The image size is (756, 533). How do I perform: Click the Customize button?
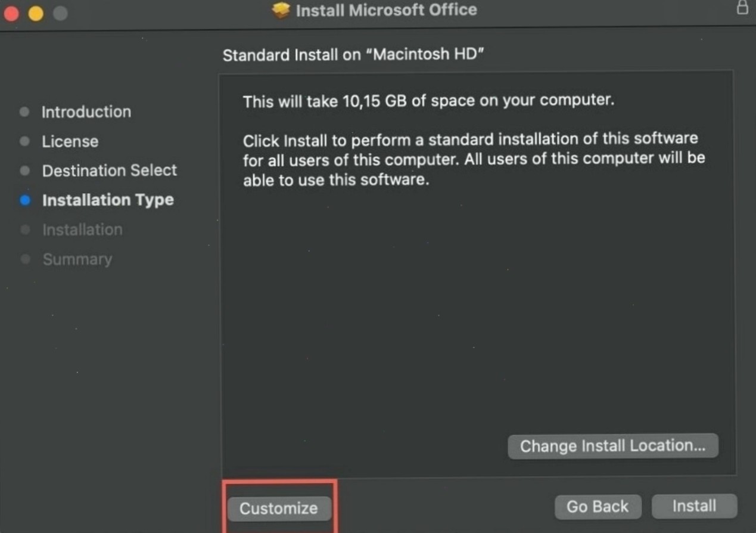pos(279,508)
